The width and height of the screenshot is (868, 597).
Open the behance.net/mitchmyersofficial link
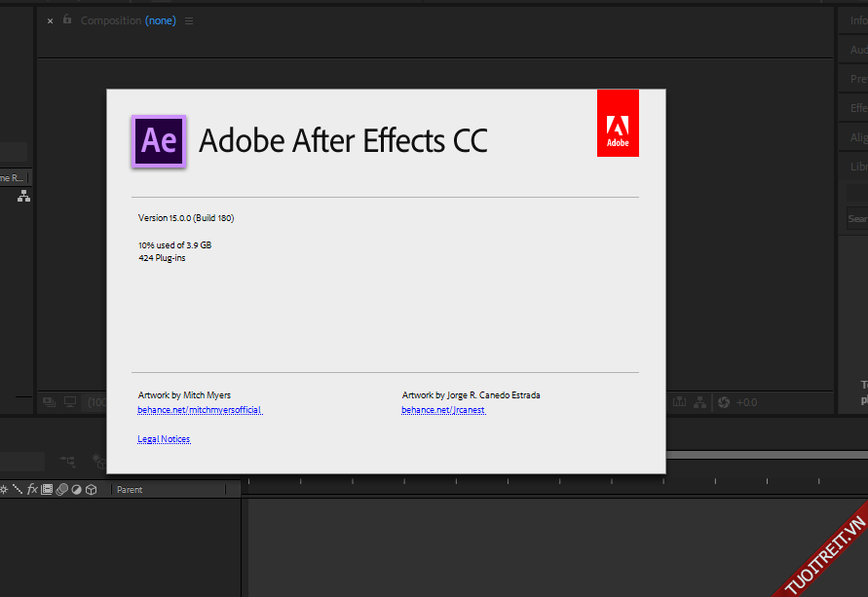[x=200, y=411]
